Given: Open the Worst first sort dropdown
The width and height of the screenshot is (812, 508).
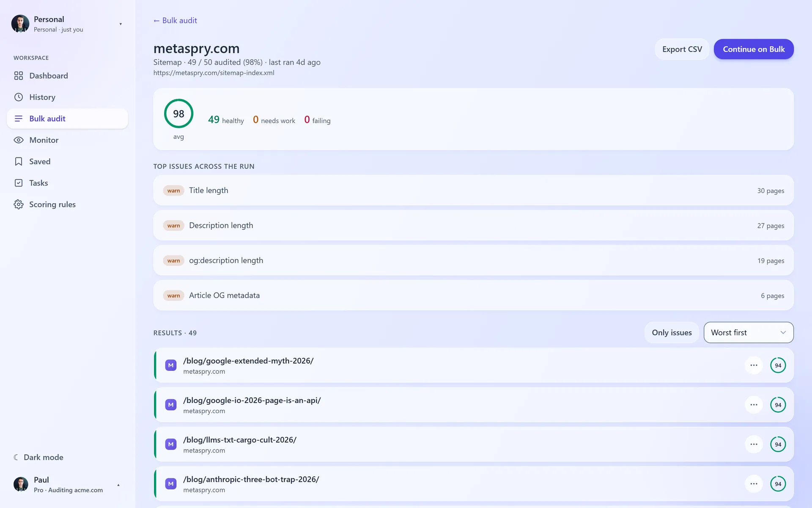Looking at the screenshot, I should pyautogui.click(x=749, y=333).
